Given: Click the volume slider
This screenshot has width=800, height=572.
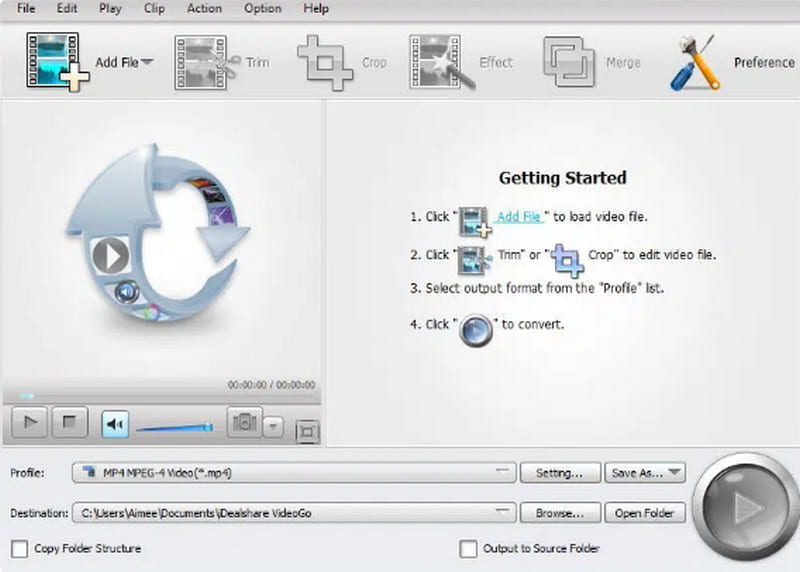Looking at the screenshot, I should click(173, 428).
